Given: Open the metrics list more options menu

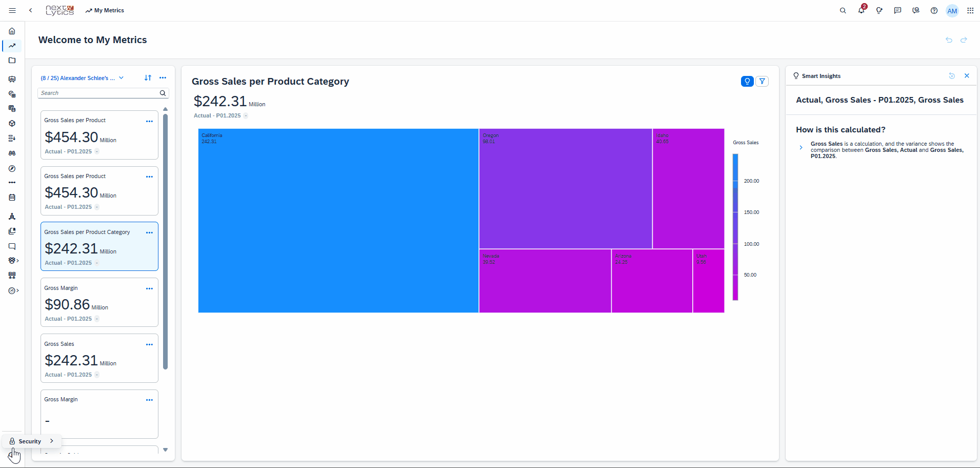Looking at the screenshot, I should pyautogui.click(x=163, y=78).
